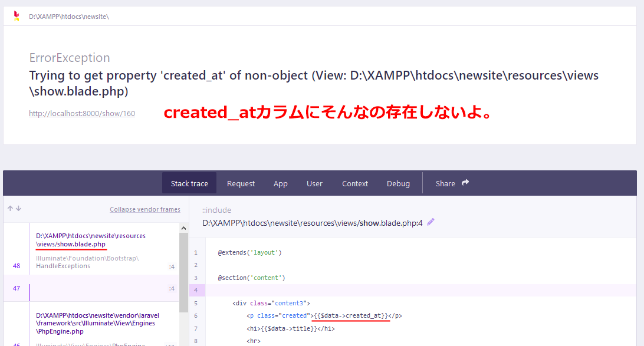The width and height of the screenshot is (644, 346).
Task: Click the pencil icon to edit show.blade.php
Action: (x=431, y=222)
